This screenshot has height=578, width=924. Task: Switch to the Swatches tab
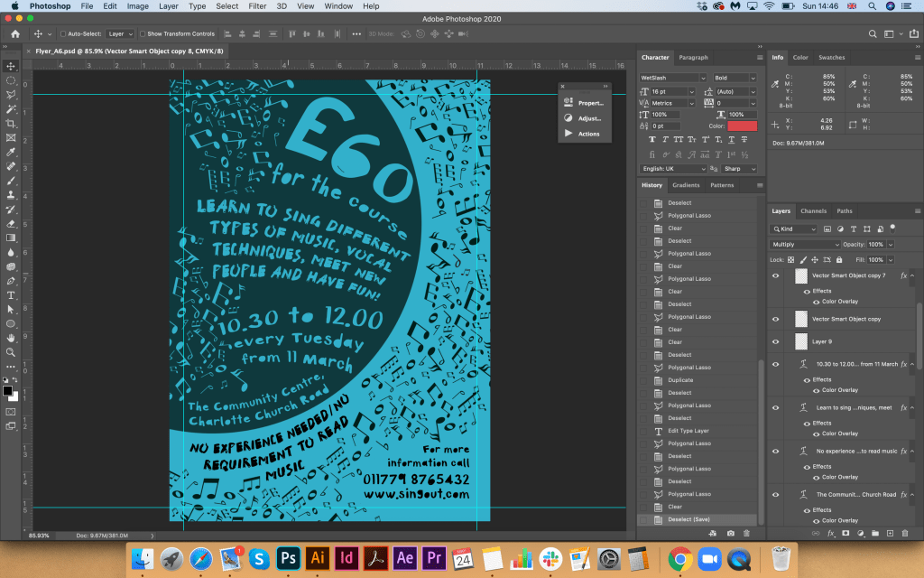point(831,57)
